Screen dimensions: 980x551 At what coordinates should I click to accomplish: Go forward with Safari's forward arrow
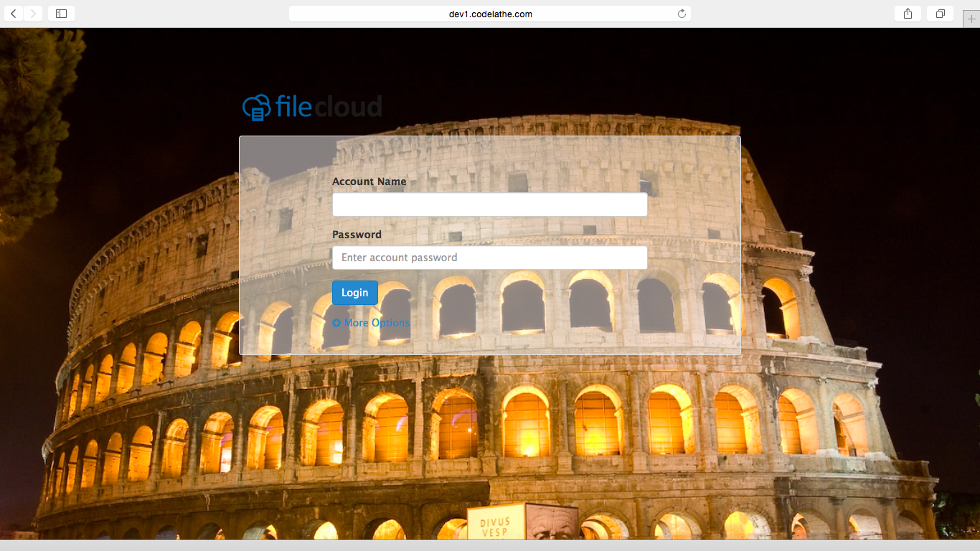click(33, 14)
